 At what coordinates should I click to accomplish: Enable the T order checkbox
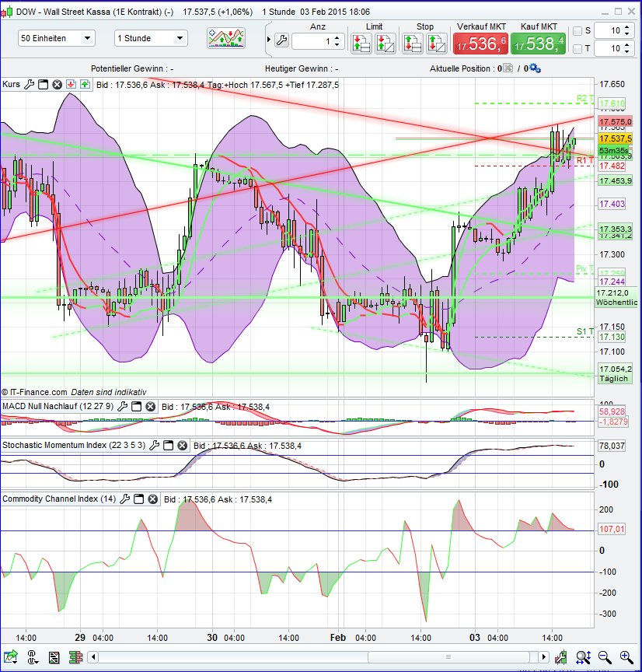[576, 48]
